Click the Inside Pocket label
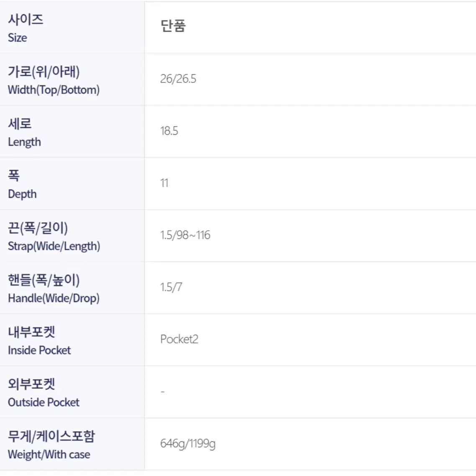 click(39, 351)
